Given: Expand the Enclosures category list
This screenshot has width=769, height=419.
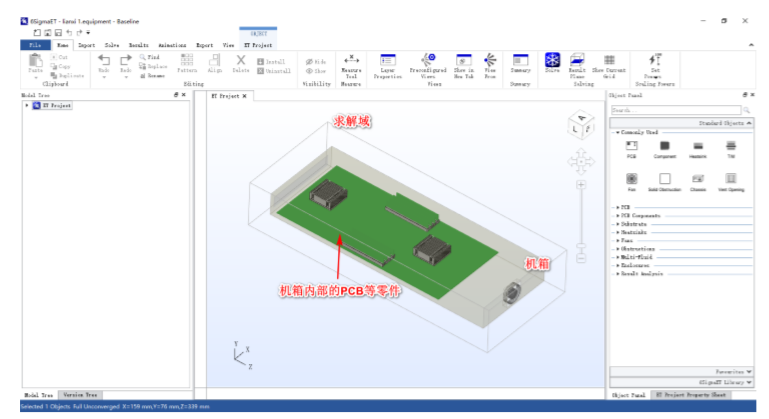Looking at the screenshot, I should coord(618,264).
